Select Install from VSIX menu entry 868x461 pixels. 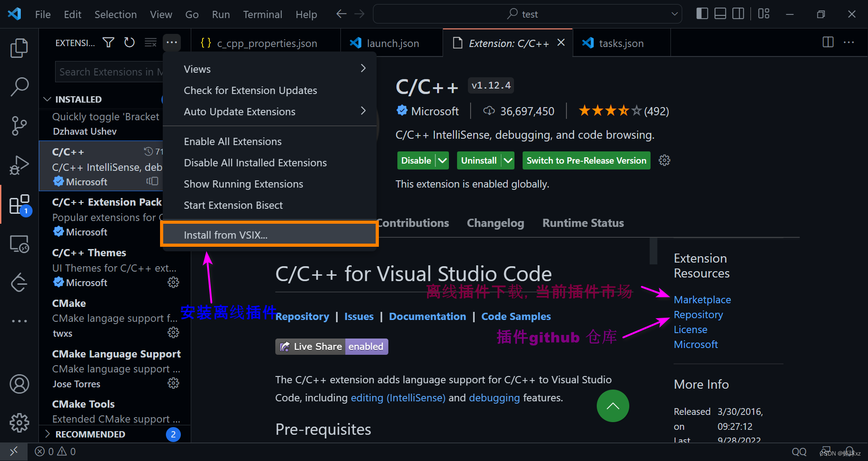tap(269, 235)
